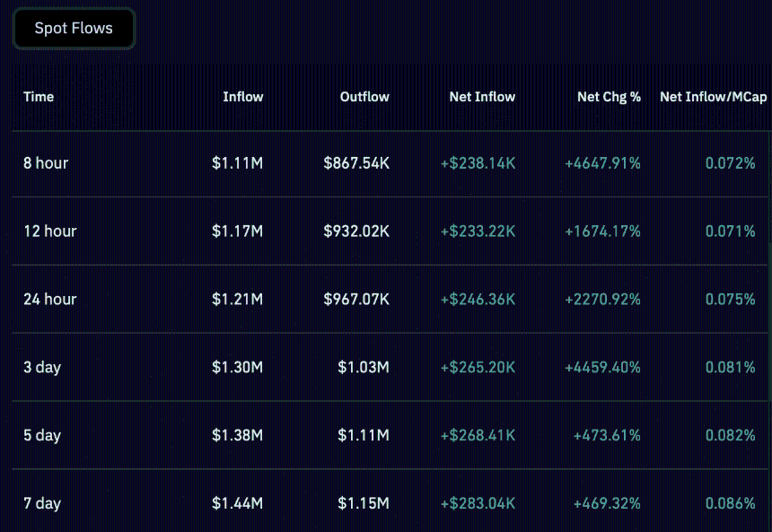Click the 0.086% Net Inflow/MCap value
The height and width of the screenshot is (532, 772).
coord(730,503)
